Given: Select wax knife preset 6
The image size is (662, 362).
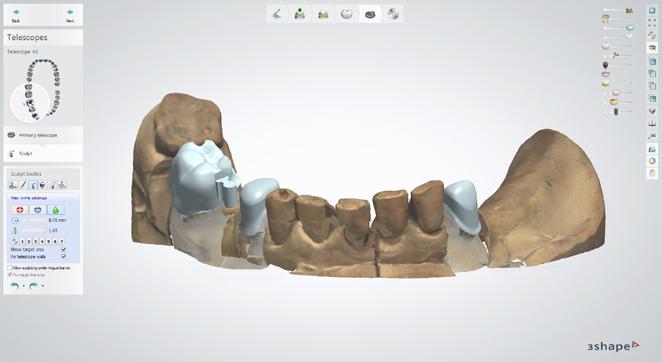Looking at the screenshot, I should click(55, 242).
